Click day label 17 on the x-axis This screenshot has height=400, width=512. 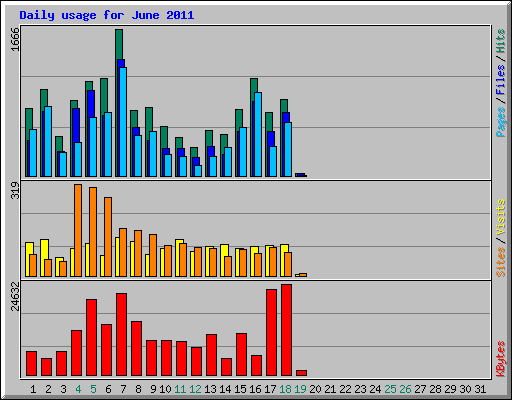(x=270, y=389)
